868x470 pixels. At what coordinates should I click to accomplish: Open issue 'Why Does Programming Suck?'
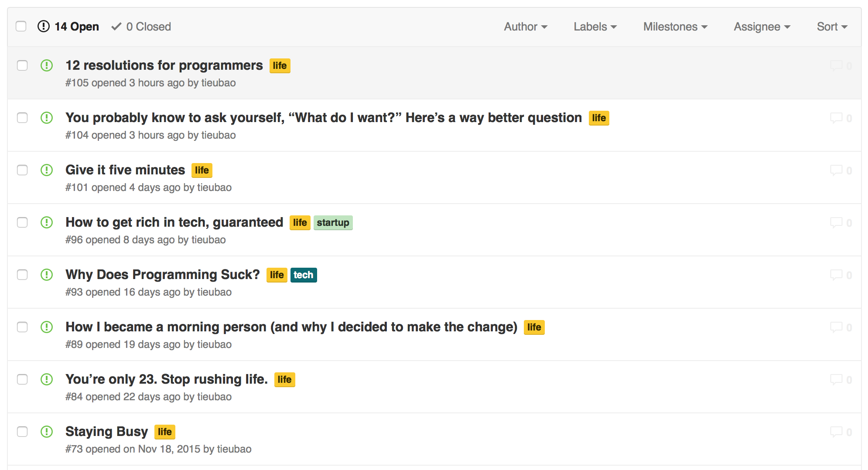[163, 275]
